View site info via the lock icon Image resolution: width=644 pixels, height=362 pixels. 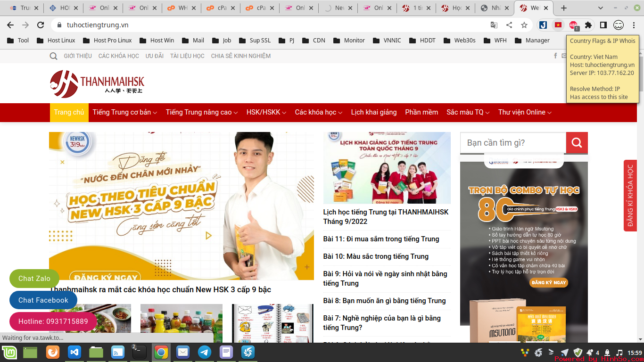(x=59, y=25)
